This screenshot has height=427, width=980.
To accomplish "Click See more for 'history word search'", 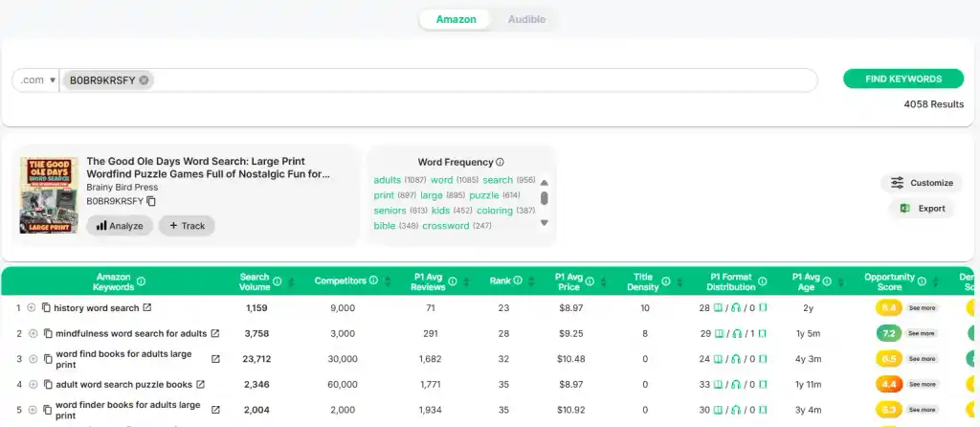I will click(922, 307).
